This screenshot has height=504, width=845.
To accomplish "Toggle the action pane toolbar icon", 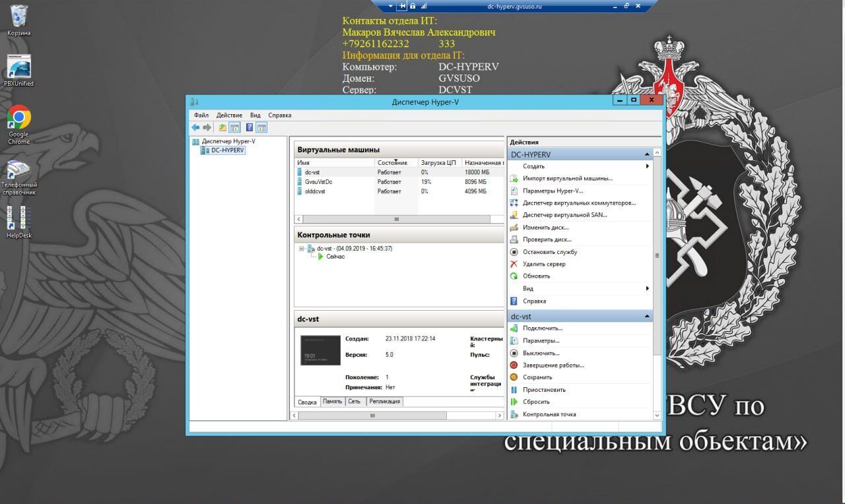I will [x=261, y=127].
